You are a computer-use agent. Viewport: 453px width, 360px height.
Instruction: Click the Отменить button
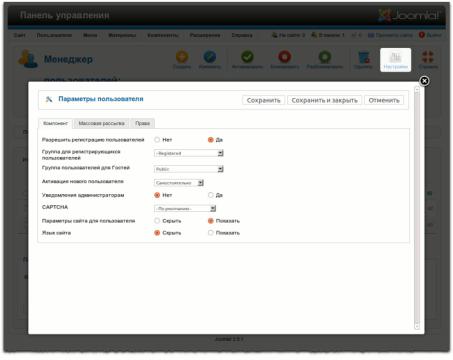[384, 100]
